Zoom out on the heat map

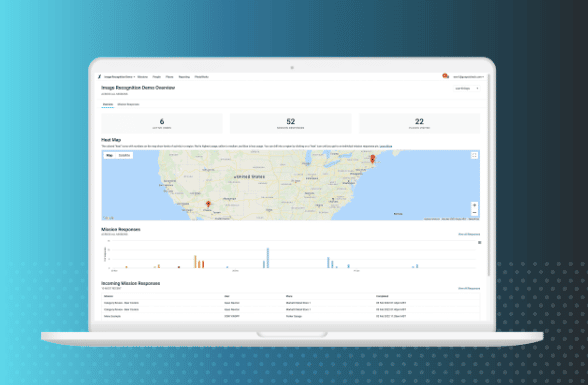(474, 213)
